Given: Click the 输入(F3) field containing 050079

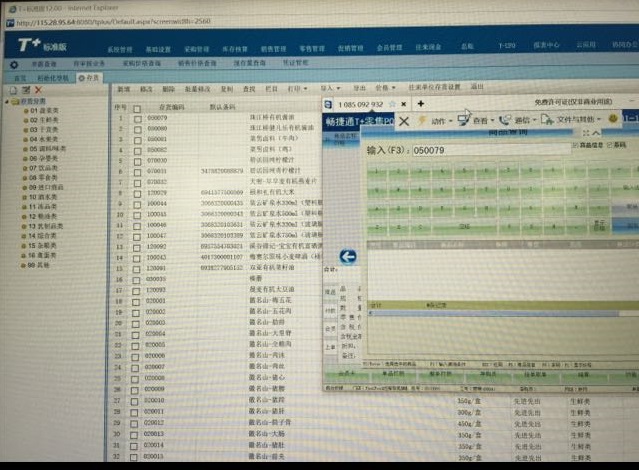Looking at the screenshot, I should pos(491,150).
